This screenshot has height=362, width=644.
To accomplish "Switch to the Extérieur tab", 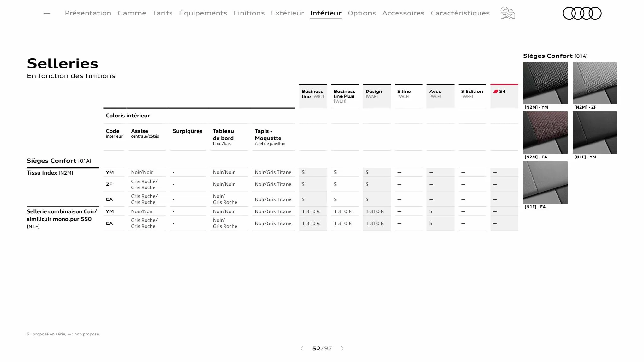I will (x=288, y=13).
